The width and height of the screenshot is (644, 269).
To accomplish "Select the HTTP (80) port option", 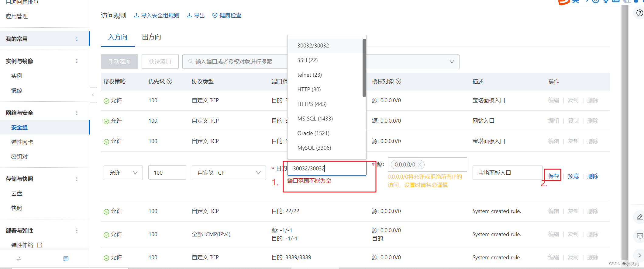I will coord(325,89).
